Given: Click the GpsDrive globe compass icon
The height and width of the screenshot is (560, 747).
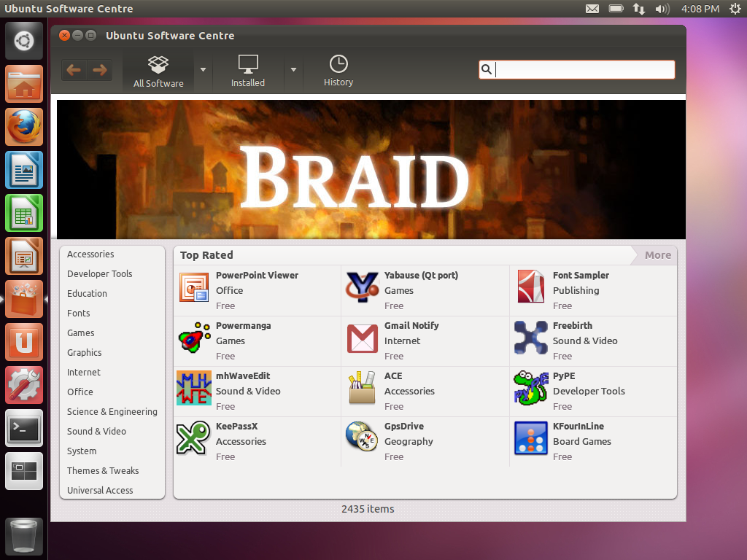Looking at the screenshot, I should tap(362, 436).
